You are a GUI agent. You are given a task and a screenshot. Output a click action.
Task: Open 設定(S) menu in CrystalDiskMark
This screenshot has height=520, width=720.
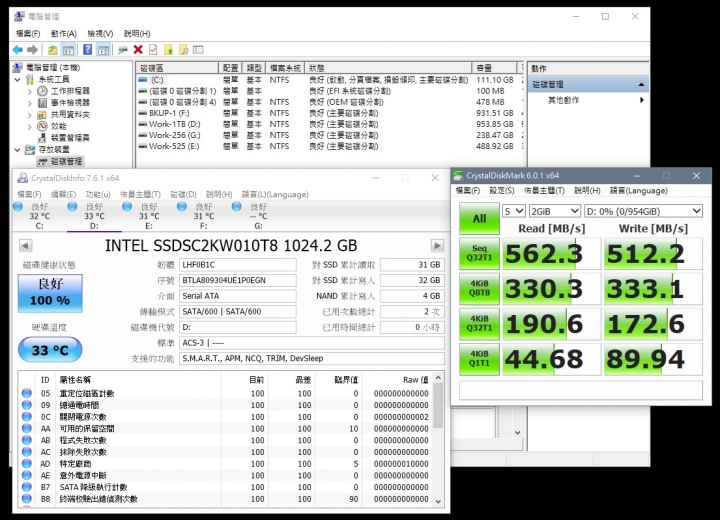tap(501, 191)
